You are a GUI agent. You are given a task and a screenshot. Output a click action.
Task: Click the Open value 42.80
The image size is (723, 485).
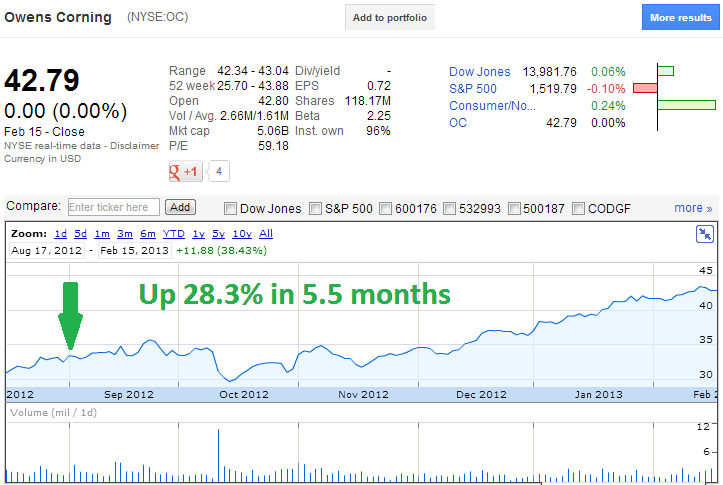(273, 101)
